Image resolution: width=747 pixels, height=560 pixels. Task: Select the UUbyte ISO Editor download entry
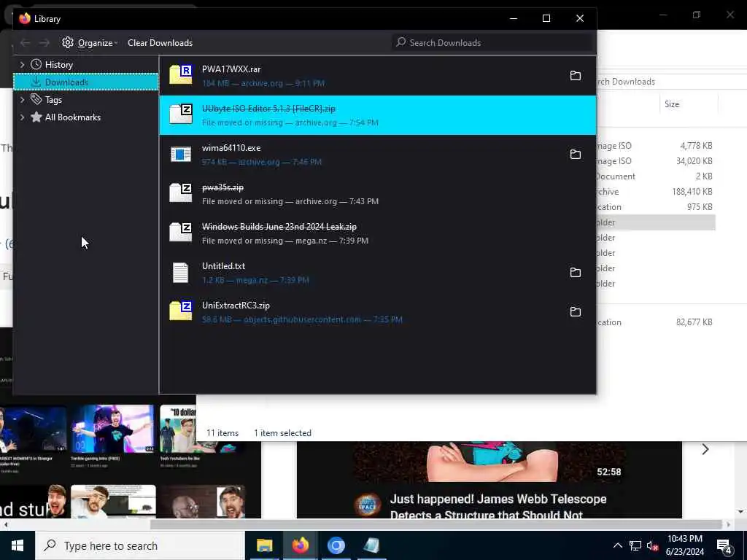coord(377,115)
